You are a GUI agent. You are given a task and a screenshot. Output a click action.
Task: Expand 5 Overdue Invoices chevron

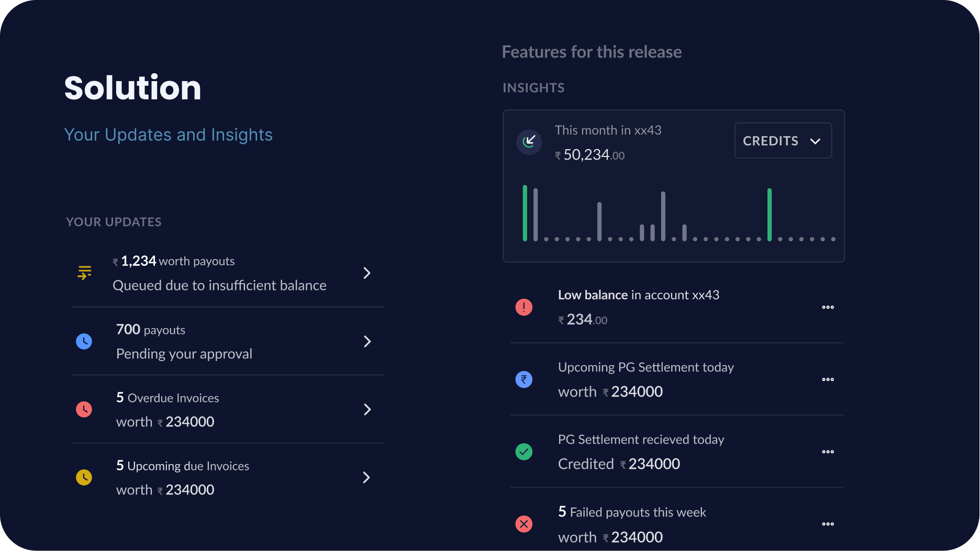pos(367,409)
